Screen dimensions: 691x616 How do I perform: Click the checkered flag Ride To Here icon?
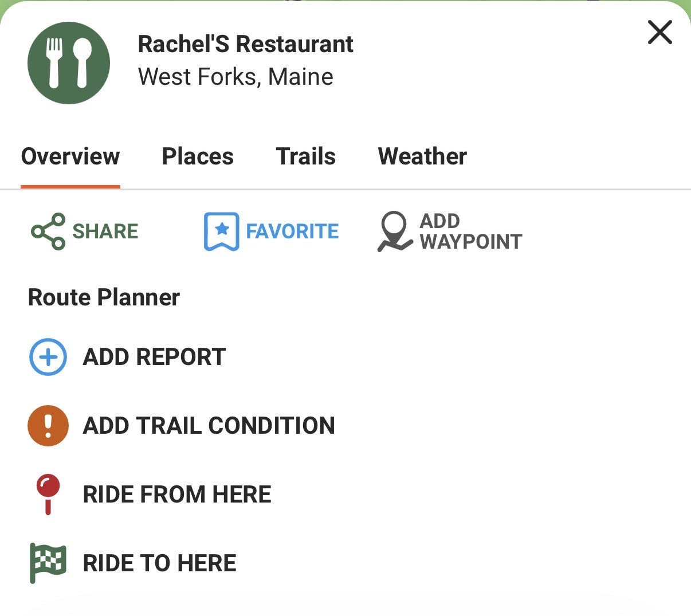click(48, 563)
